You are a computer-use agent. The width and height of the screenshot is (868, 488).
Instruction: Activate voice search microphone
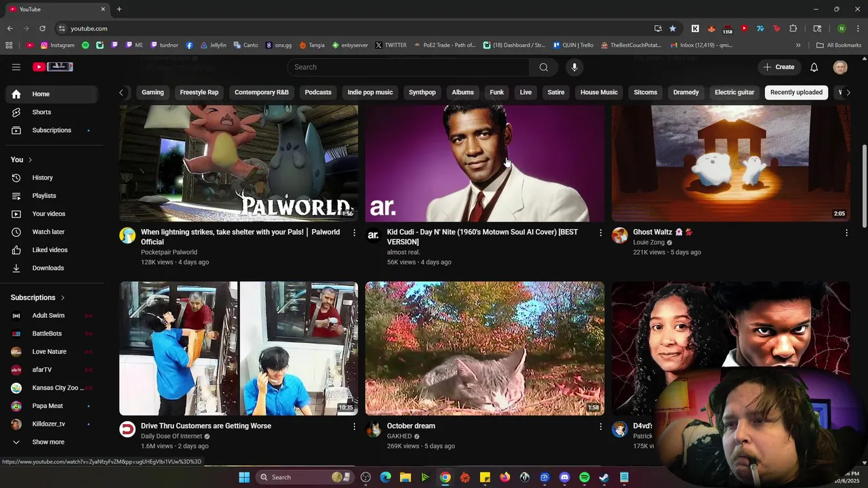pos(574,67)
